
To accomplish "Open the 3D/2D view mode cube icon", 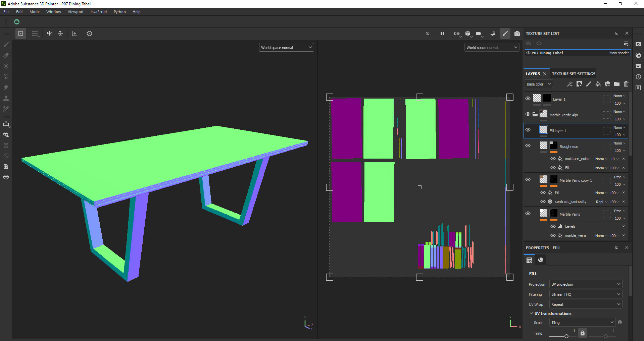I will click(x=468, y=34).
